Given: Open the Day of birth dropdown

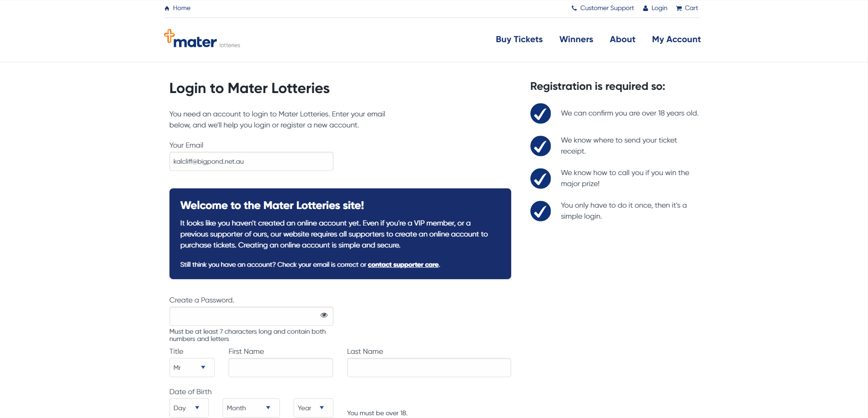Looking at the screenshot, I should 189,408.
